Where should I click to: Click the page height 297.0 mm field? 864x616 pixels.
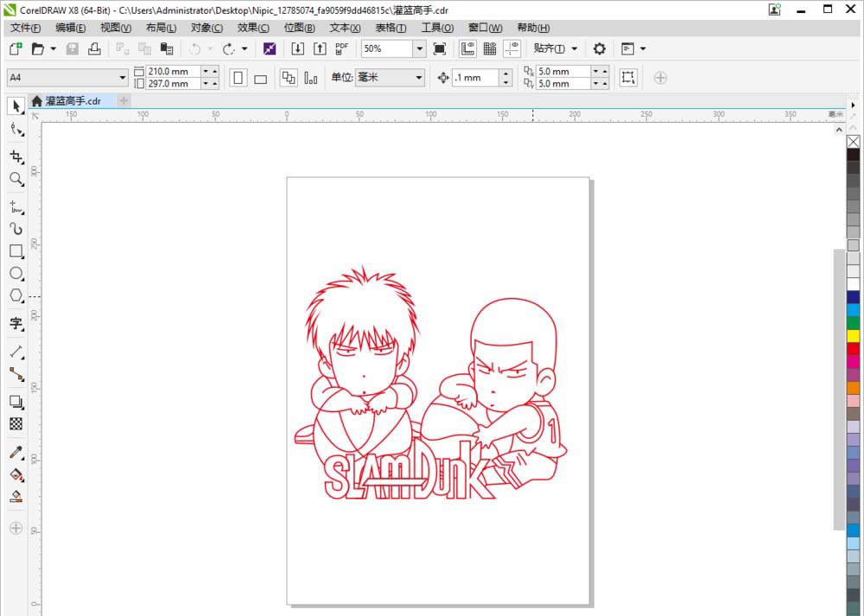pyautogui.click(x=173, y=84)
